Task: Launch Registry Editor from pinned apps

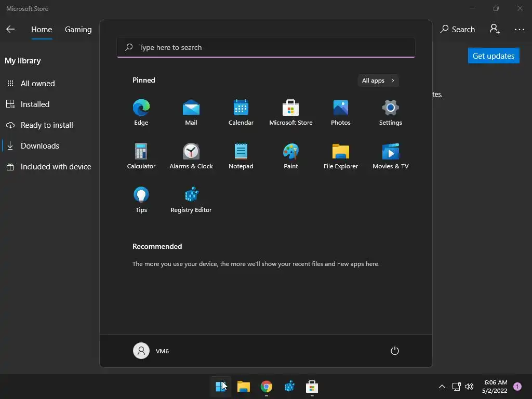Action: (x=191, y=200)
